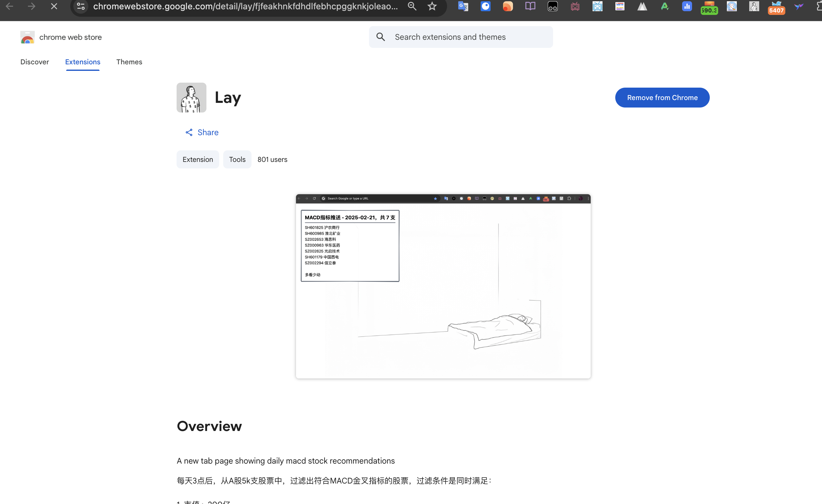Open the black Tampermonkey extension icon

point(552,6)
